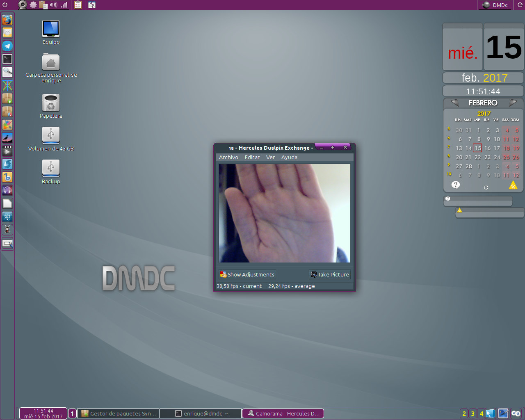Viewport: 525px width, 420px height.
Task: Switch to workspace 3 in the pager
Action: (473, 413)
